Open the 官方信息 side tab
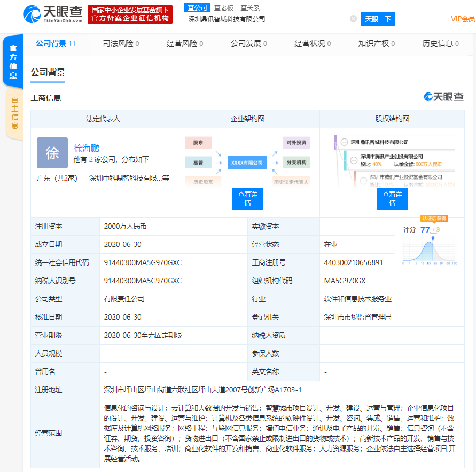The height and width of the screenshot is (472, 476). pyautogui.click(x=13, y=61)
